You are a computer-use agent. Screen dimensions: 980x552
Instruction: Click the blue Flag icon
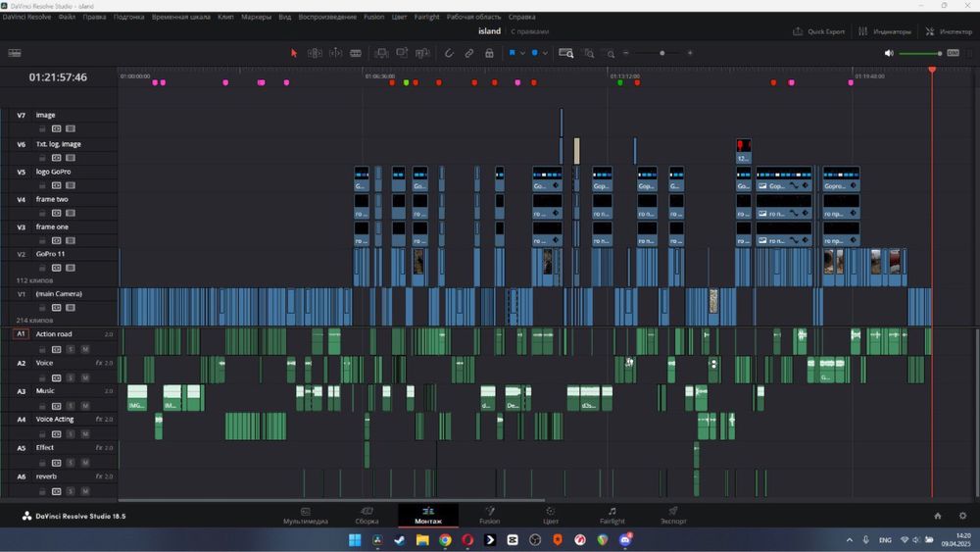[x=512, y=53]
